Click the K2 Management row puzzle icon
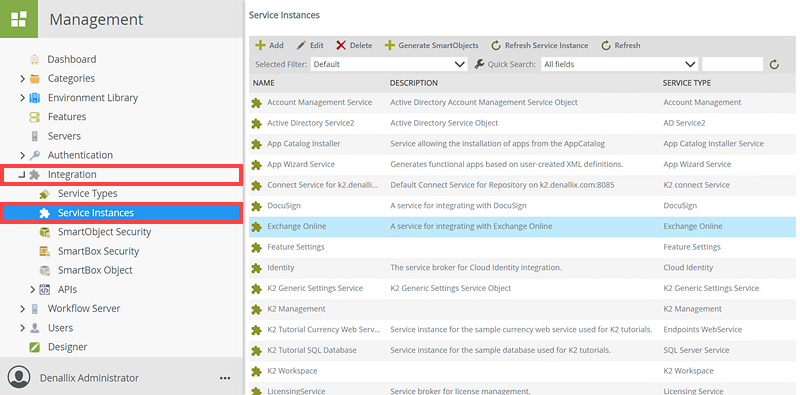Screen dimensions: 800x395 pyautogui.click(x=256, y=309)
